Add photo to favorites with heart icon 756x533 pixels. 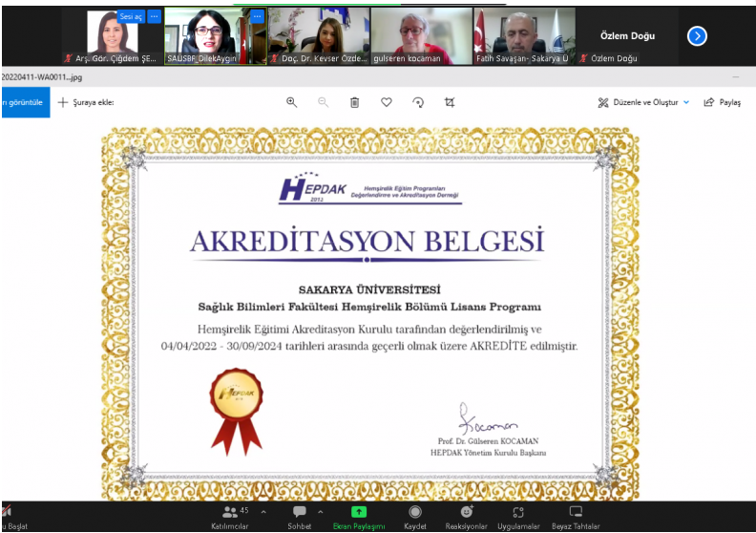387,102
